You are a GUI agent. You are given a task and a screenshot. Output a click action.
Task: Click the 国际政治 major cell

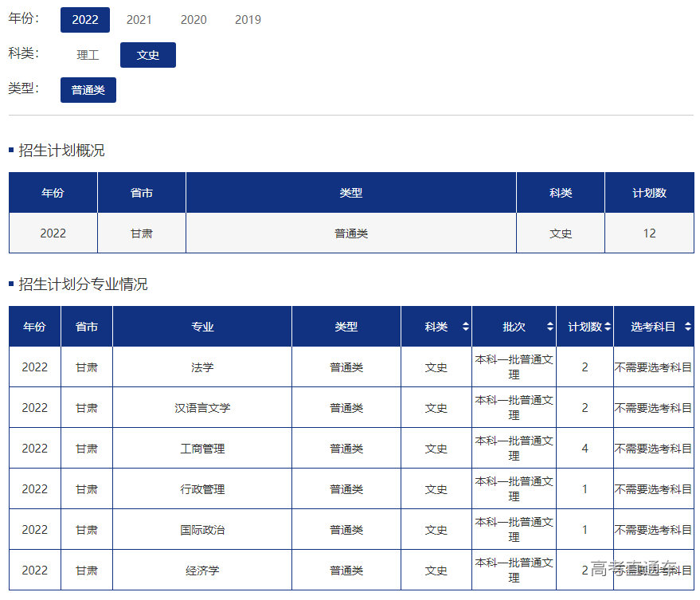(x=202, y=530)
